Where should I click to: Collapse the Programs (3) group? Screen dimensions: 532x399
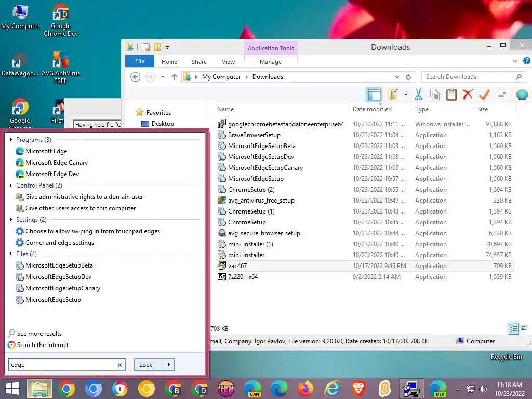[x=11, y=139]
